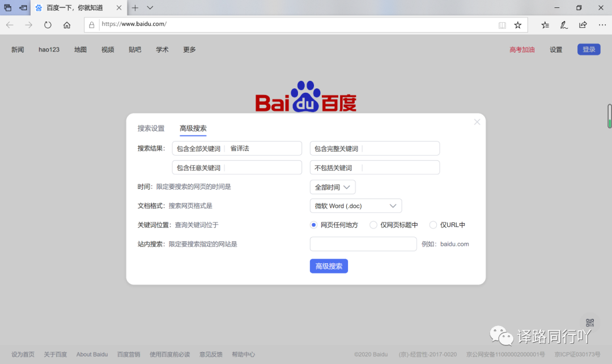Image resolution: width=612 pixels, height=364 pixels.
Task: Click 设为首页 footer link
Action: coord(23,354)
